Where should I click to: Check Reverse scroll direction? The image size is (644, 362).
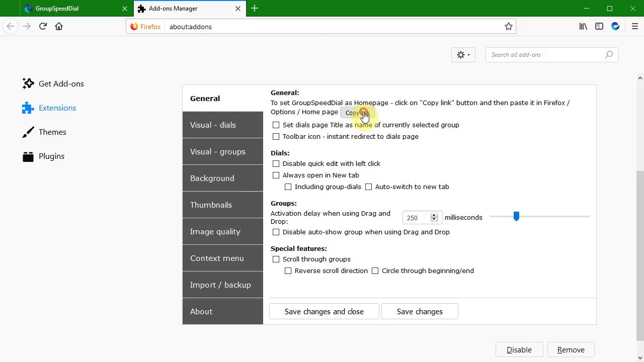(x=288, y=270)
